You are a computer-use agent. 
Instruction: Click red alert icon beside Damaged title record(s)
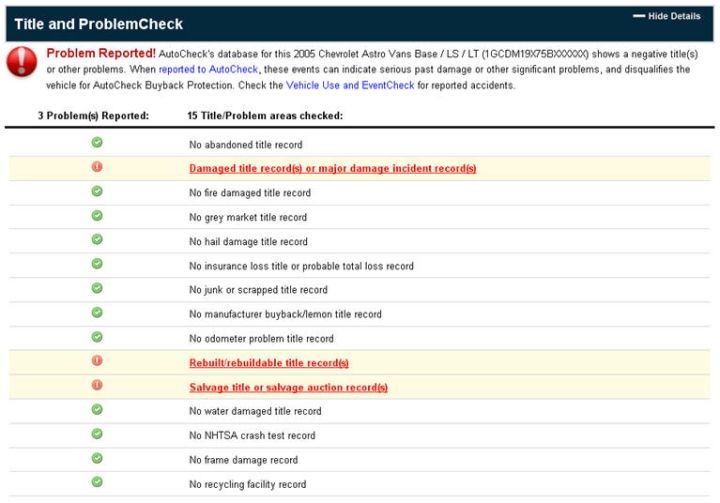97,166
